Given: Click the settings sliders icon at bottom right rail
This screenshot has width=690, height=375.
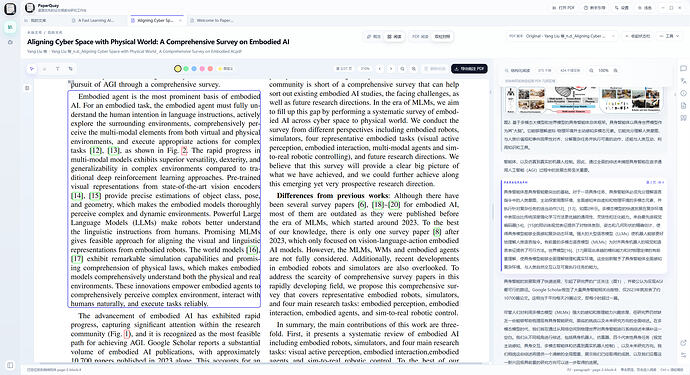Looking at the screenshot, I should 683,355.
